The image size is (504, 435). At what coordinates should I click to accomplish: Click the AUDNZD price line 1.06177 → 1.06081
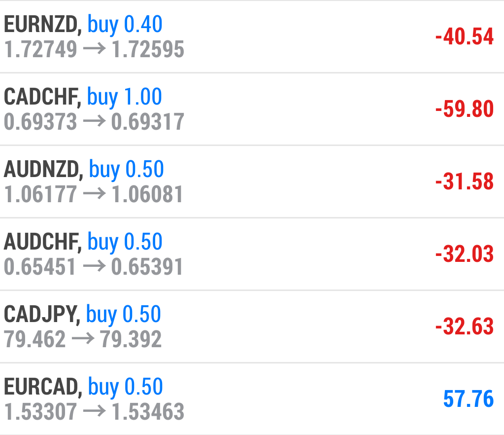pyautogui.click(x=94, y=194)
